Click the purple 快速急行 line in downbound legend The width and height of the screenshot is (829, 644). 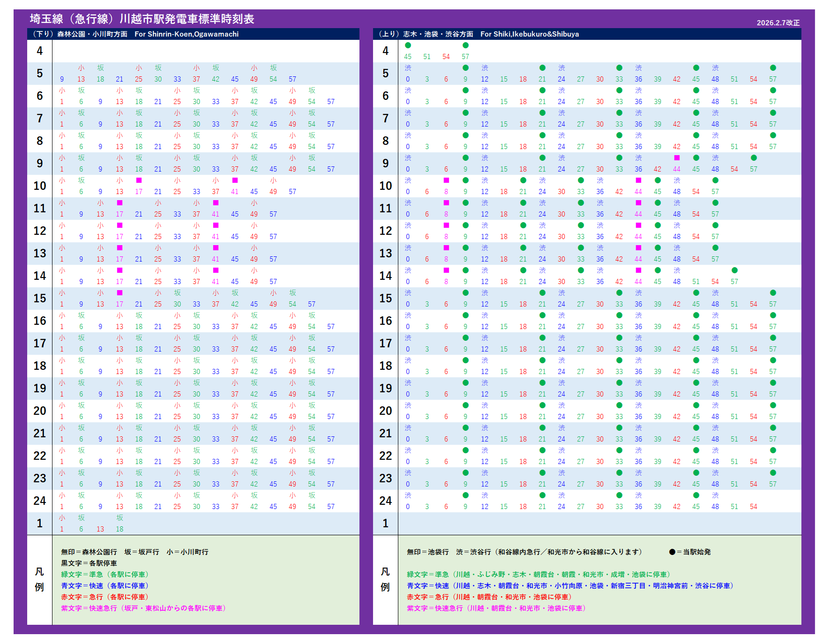pos(143,608)
